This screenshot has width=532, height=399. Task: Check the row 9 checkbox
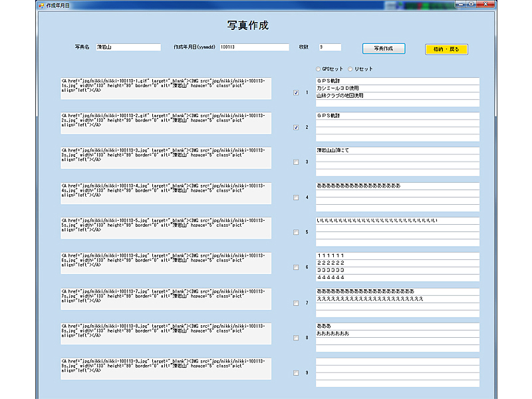(296, 373)
